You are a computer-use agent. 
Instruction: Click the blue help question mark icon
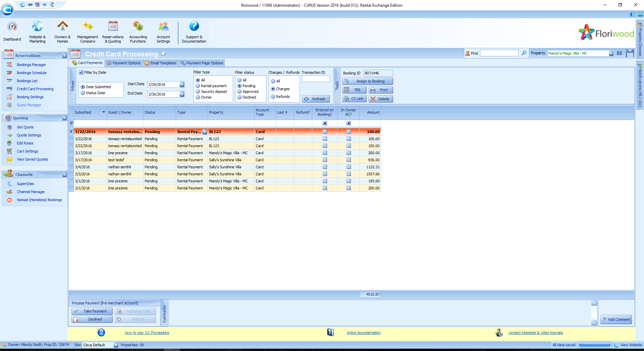click(101, 332)
